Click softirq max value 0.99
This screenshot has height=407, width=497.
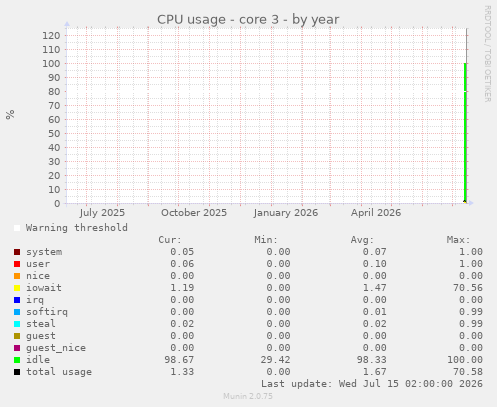[x=471, y=312]
